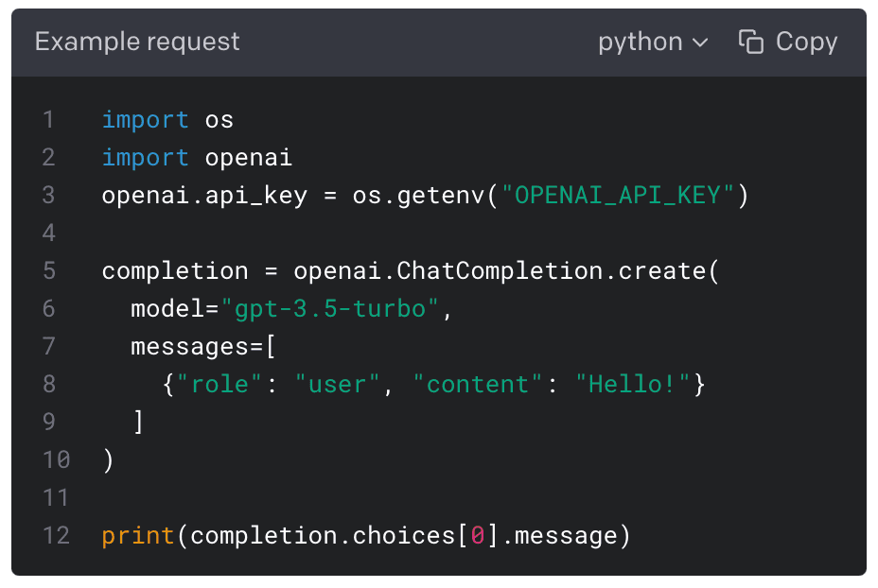Click the "OPENAI_API_KEY" string
This screenshot has height=588, width=878.
coord(618,196)
